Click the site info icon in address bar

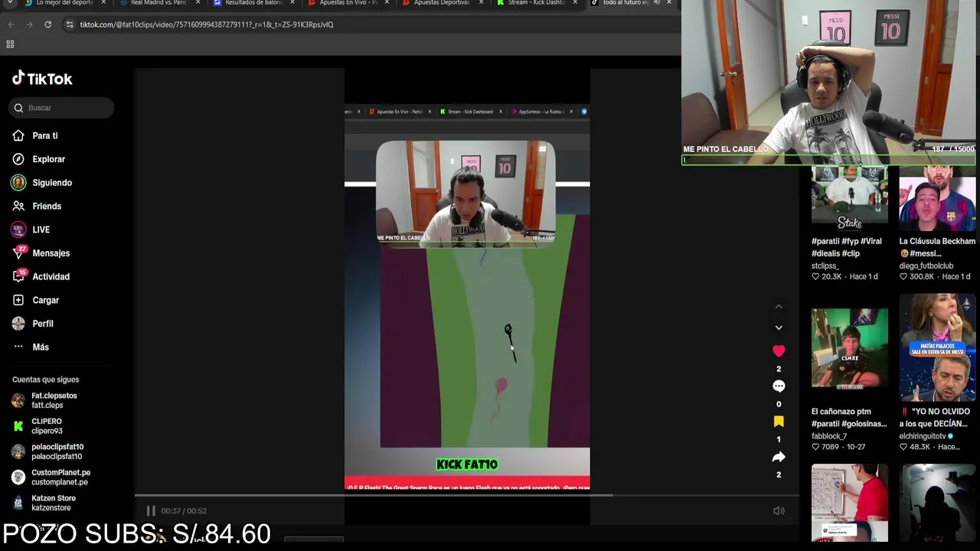[70, 24]
